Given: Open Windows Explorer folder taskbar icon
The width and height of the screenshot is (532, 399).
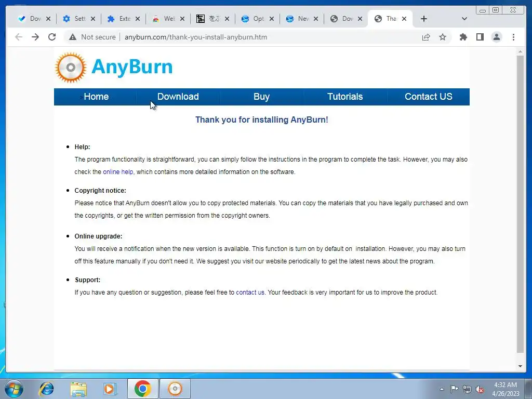Looking at the screenshot, I should (78, 389).
